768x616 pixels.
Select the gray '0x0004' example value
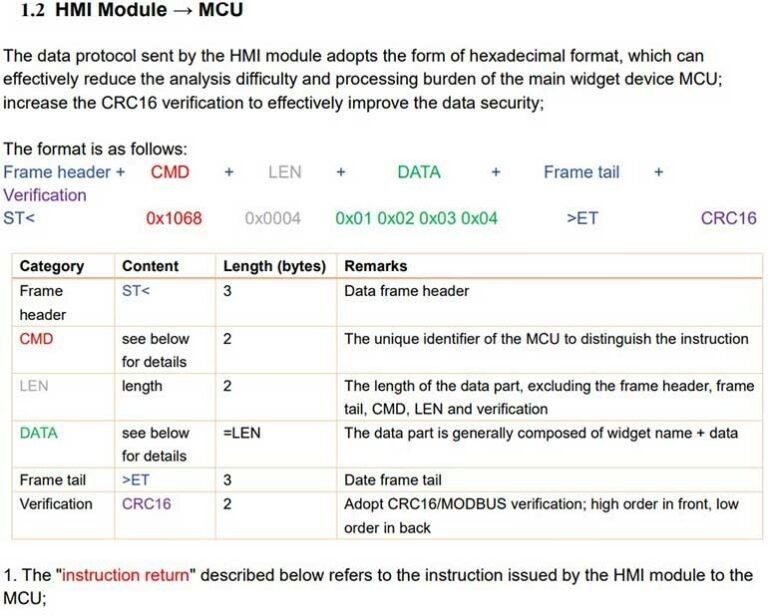pyautogui.click(x=272, y=218)
